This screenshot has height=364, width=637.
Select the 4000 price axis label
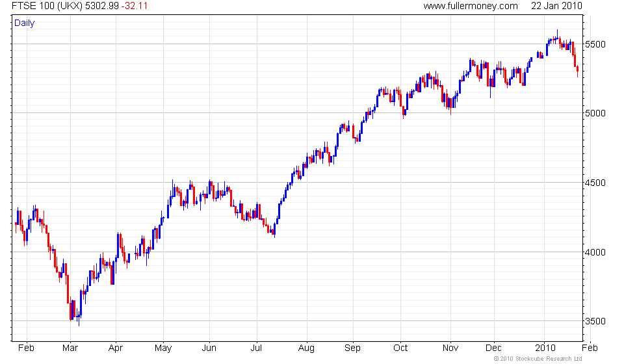pos(595,252)
